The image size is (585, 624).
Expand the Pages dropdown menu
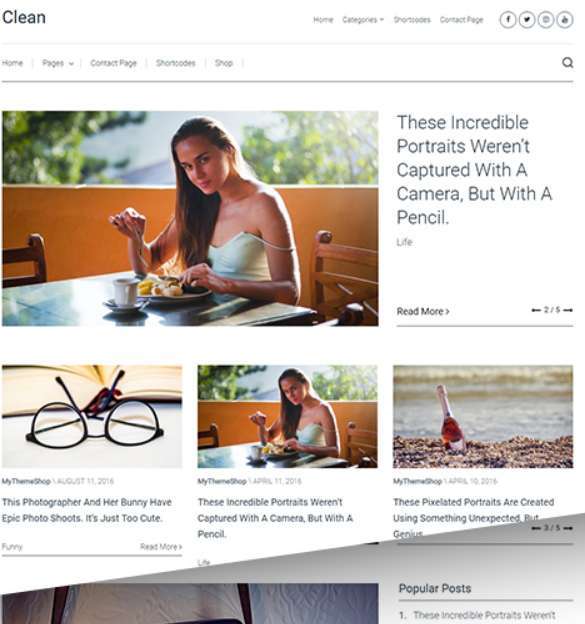pos(58,63)
